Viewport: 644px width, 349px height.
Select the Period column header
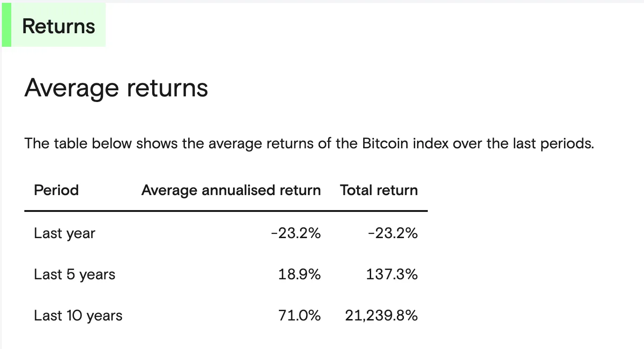(x=56, y=190)
